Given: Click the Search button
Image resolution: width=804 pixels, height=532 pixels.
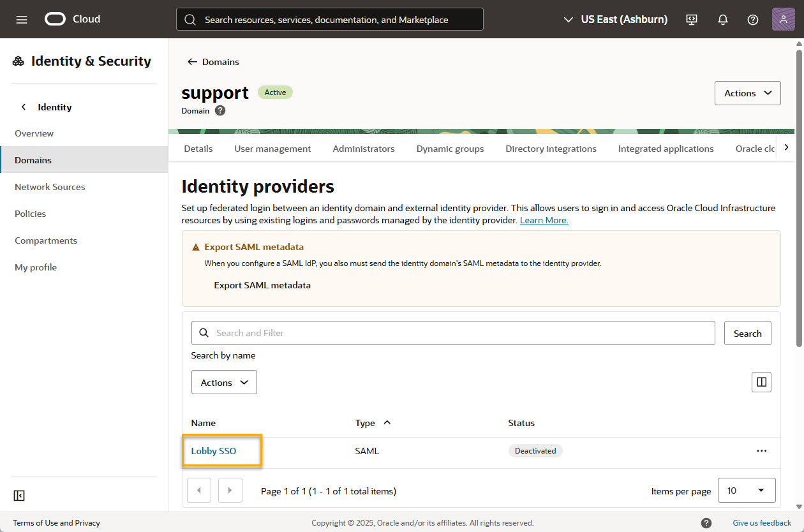Looking at the screenshot, I should pos(748,333).
